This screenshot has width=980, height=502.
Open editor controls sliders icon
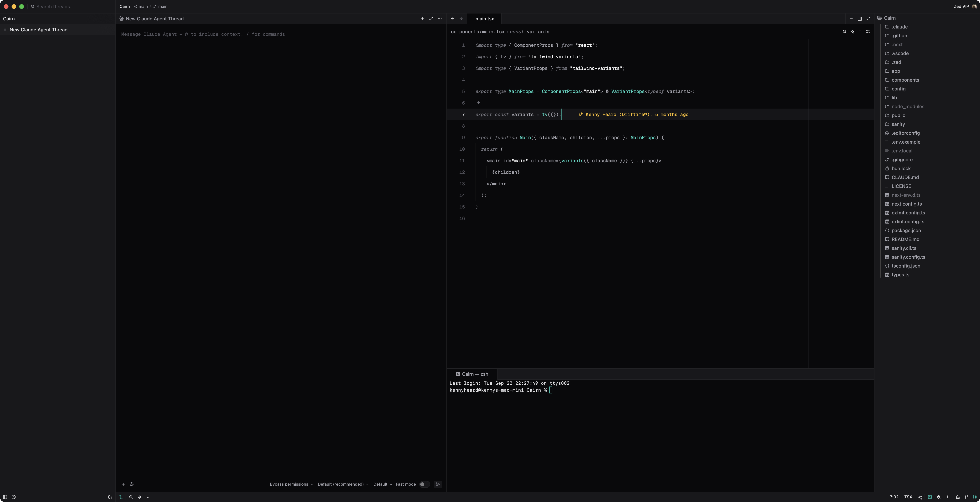tap(868, 32)
